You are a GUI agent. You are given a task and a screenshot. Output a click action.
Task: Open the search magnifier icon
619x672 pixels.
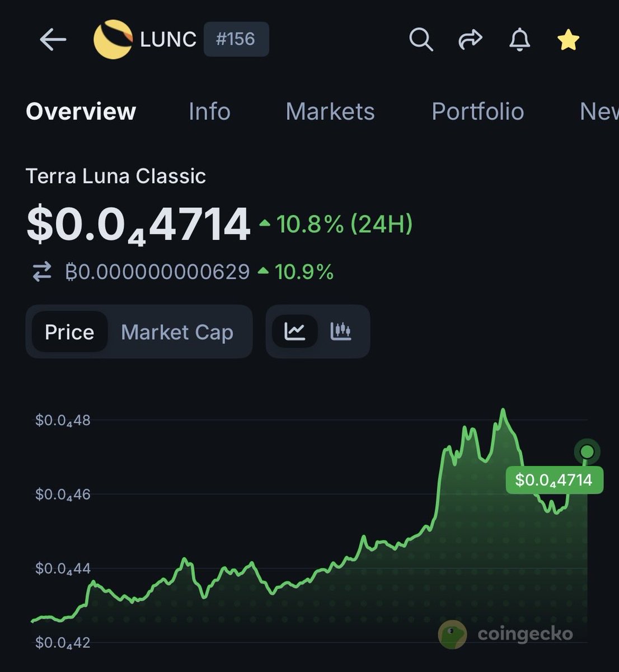click(x=421, y=40)
